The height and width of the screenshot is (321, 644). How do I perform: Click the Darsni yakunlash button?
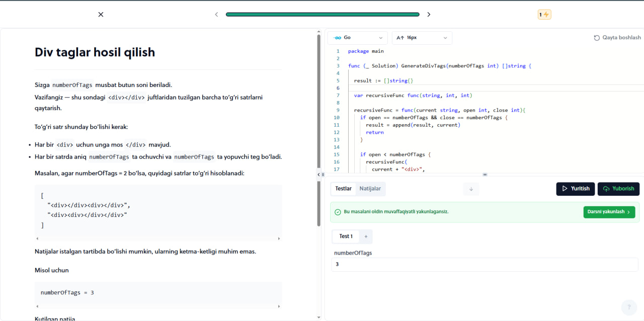coord(609,212)
